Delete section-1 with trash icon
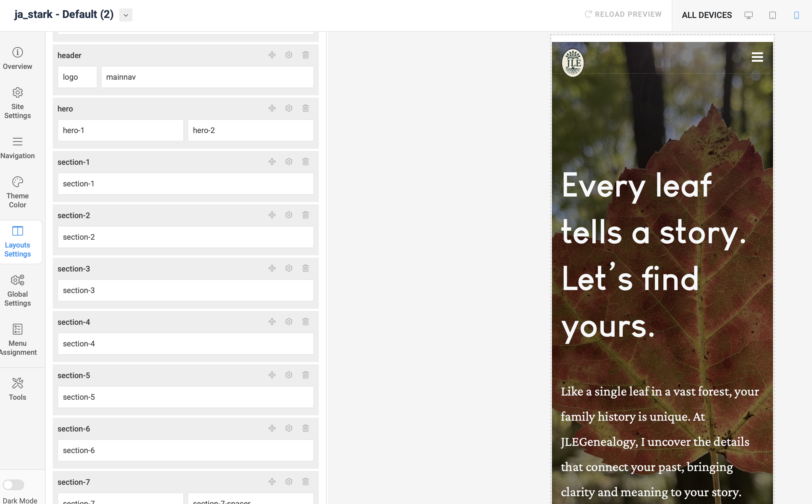812x504 pixels. (x=305, y=162)
